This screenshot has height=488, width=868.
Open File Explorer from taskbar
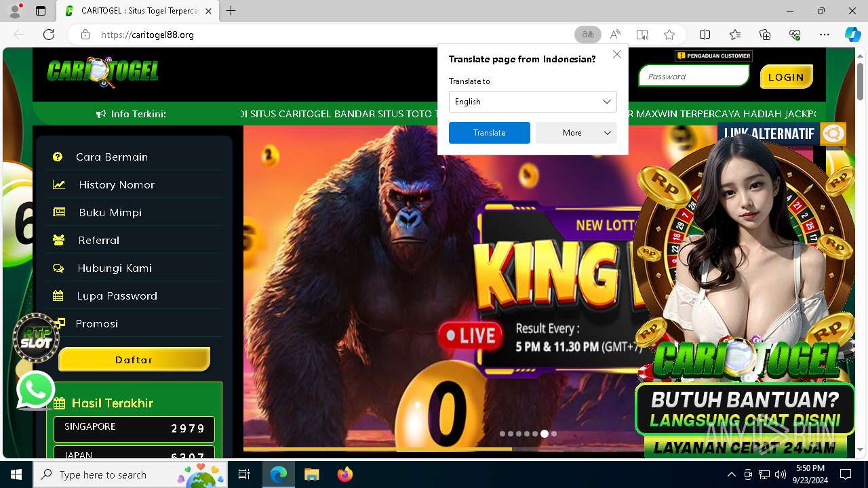click(x=311, y=474)
